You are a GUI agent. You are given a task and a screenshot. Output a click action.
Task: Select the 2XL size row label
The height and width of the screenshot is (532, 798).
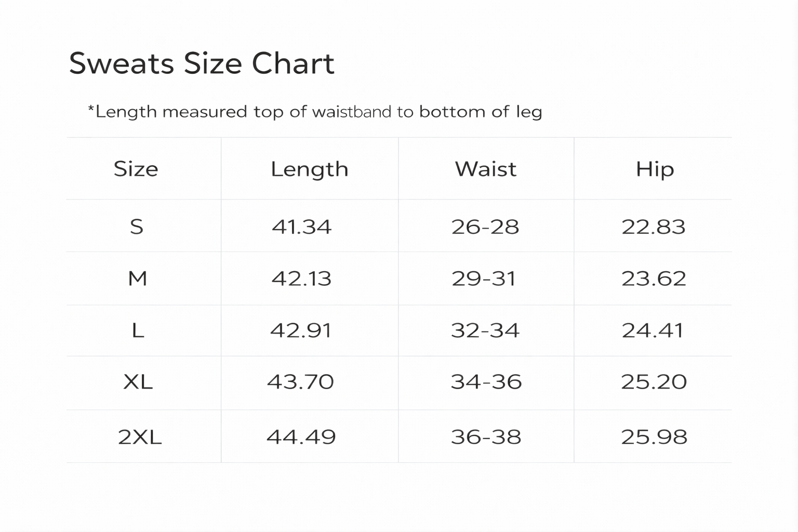[x=140, y=437]
